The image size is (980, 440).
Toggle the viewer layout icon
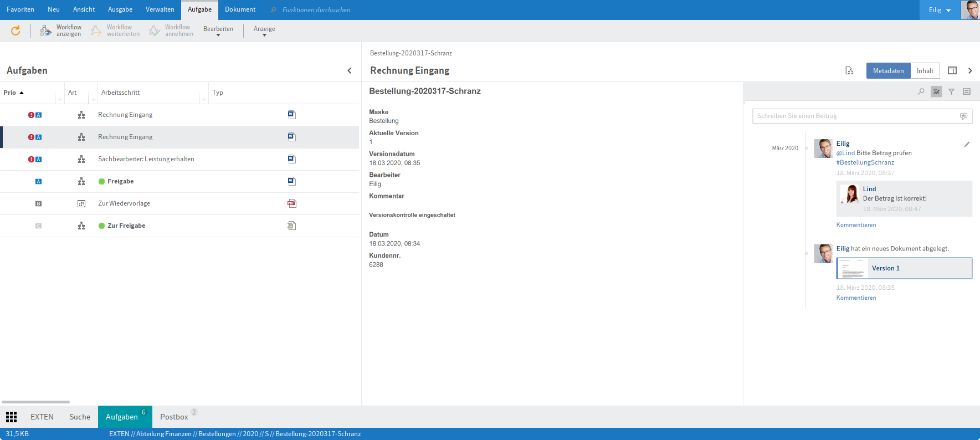[952, 70]
